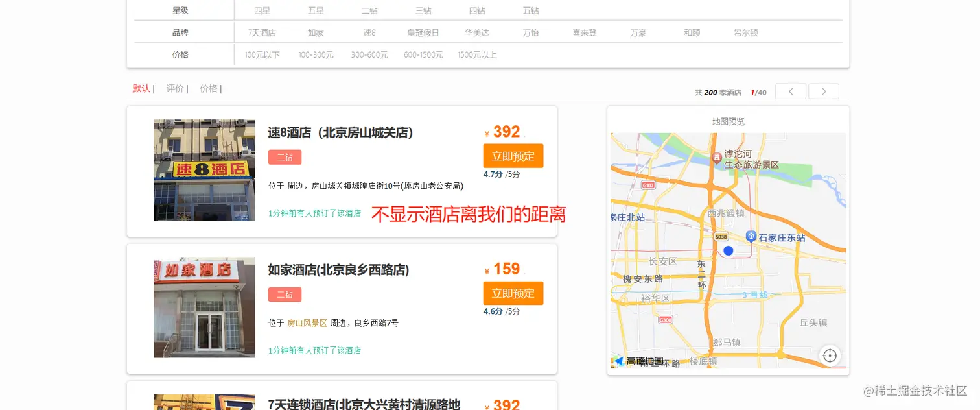Open the 速8酒店 (北京房山城关店) title

(340, 132)
